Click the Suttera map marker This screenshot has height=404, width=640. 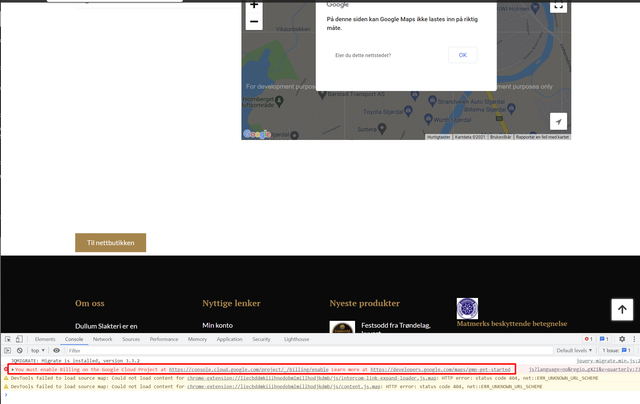pyautogui.click(x=382, y=129)
